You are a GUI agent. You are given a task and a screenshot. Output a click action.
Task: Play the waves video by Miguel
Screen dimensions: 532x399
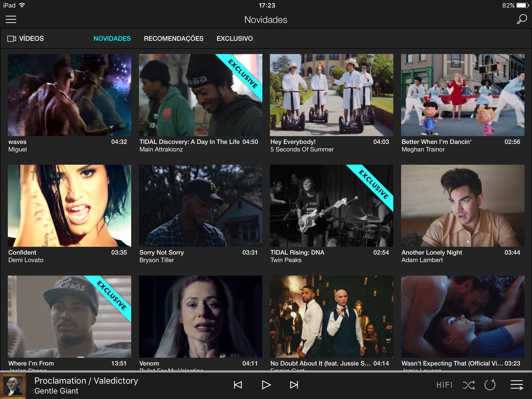[69, 95]
